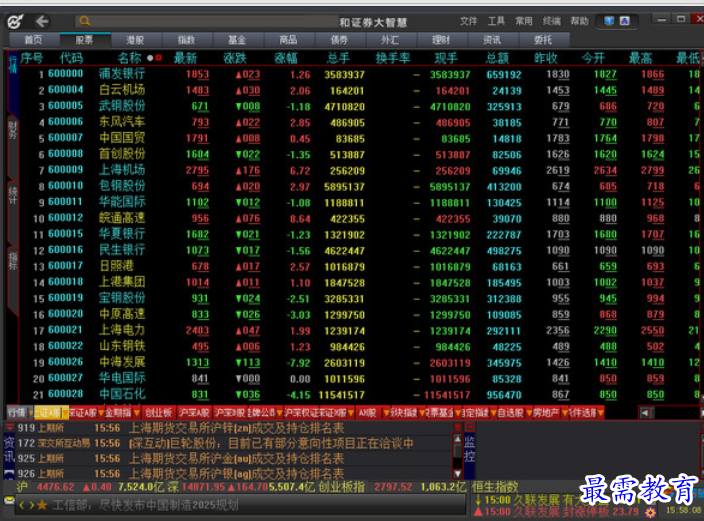Click the red down-arrow icon above 资讯
Image resolution: width=704 pixels, height=521 pixels.
[9, 427]
